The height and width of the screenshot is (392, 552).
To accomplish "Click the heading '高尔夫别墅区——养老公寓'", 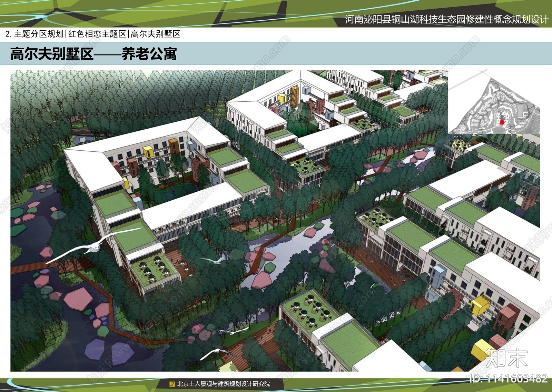I will coord(93,54).
